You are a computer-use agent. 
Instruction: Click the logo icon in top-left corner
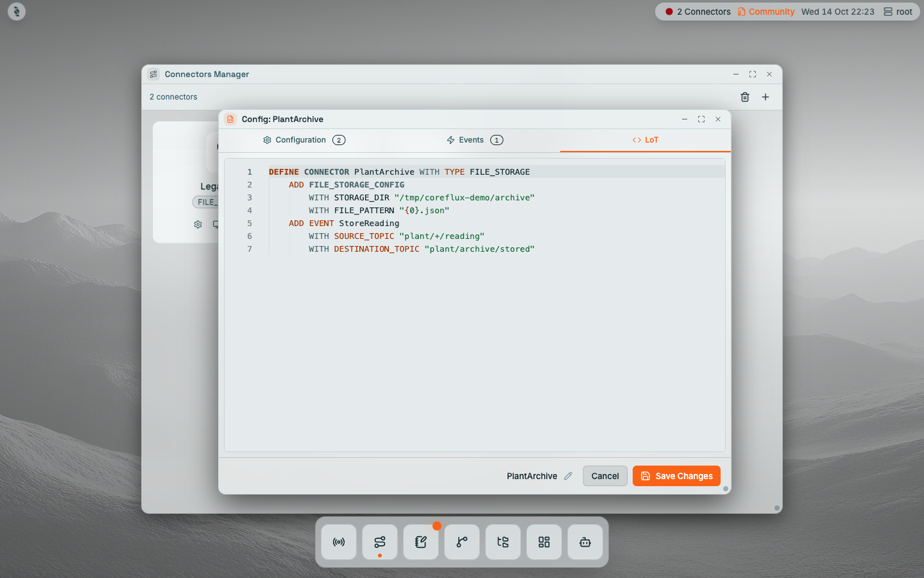click(x=17, y=12)
